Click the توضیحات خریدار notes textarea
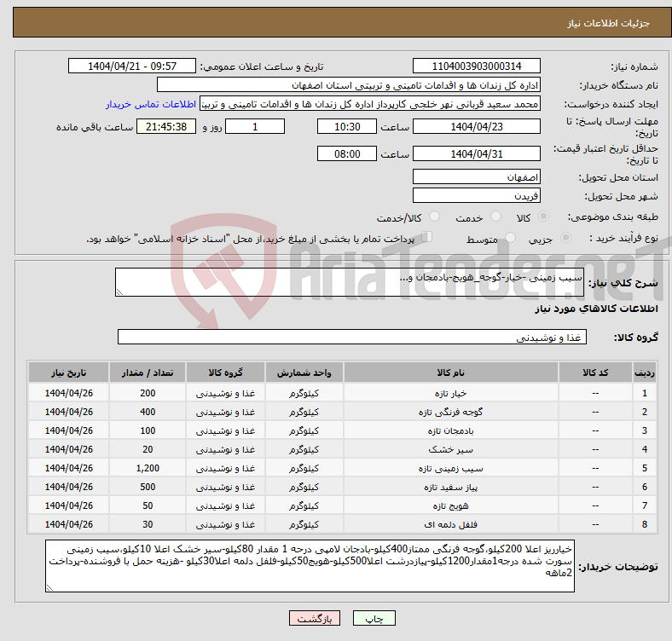The height and width of the screenshot is (641, 672). 310,566
